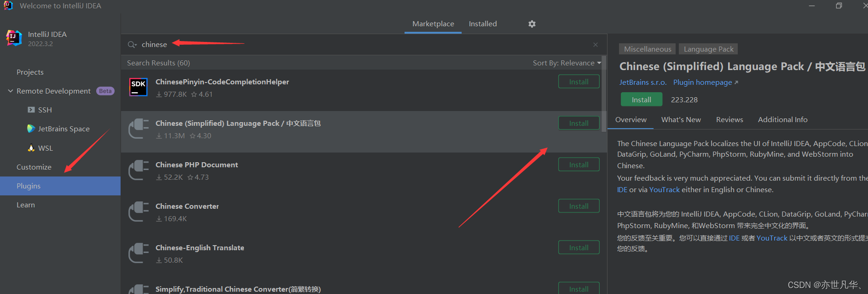Image resolution: width=868 pixels, height=294 pixels.
Task: Click the Search Results (60) header
Action: click(x=158, y=63)
